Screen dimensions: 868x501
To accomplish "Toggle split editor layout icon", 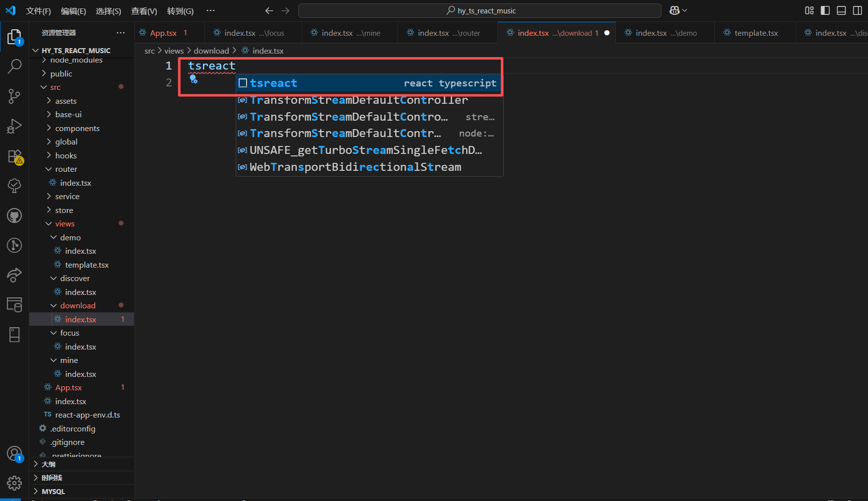I will [x=858, y=10].
